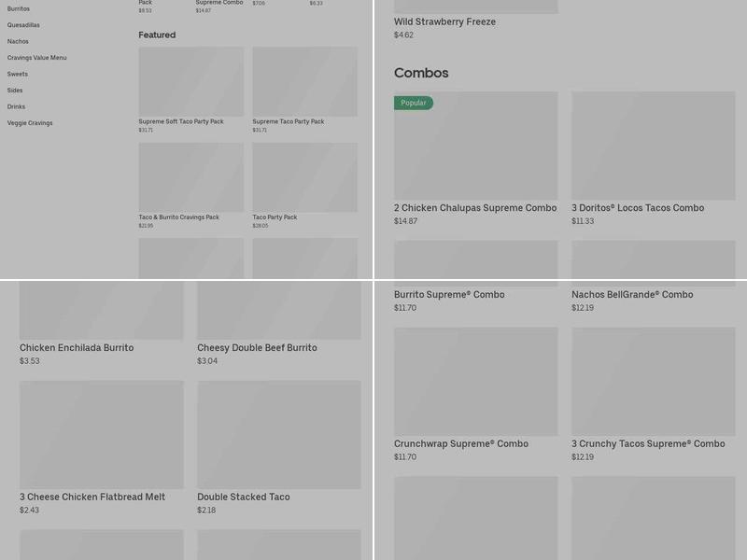Open the 3 Cheese Chicken Flatbread Melt image
Screen dimensions: 747x560
coord(102,434)
